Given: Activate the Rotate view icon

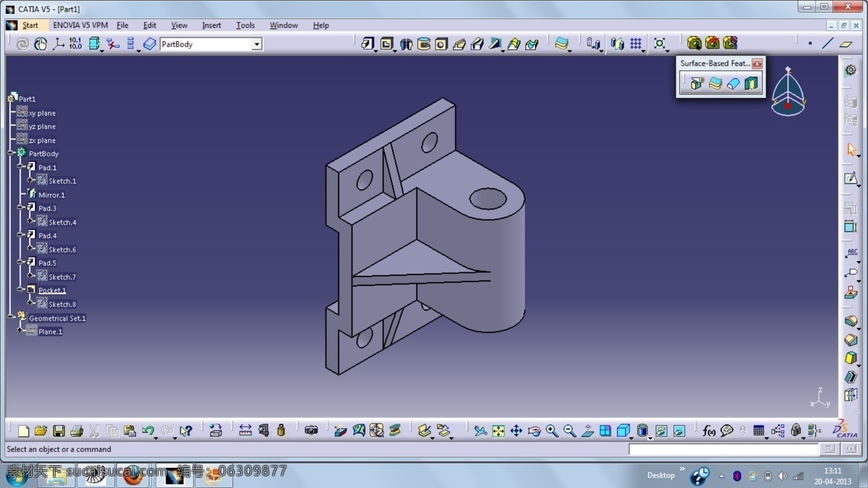Looking at the screenshot, I should (534, 431).
